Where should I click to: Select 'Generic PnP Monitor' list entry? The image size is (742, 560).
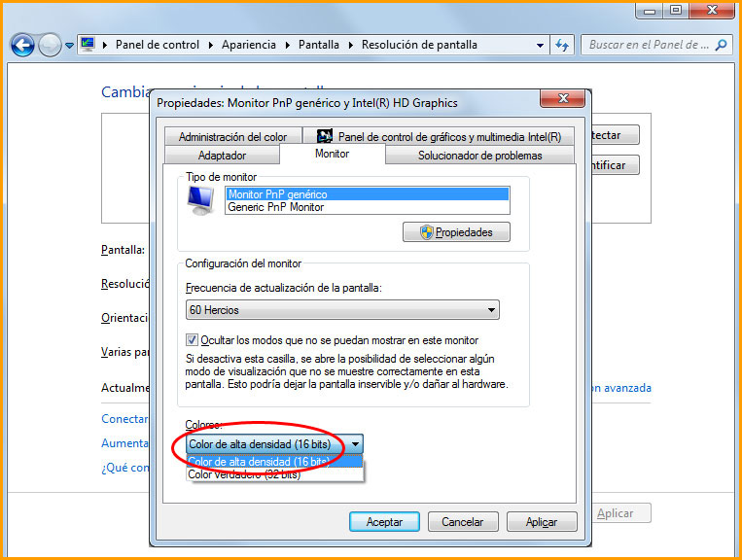point(368,207)
